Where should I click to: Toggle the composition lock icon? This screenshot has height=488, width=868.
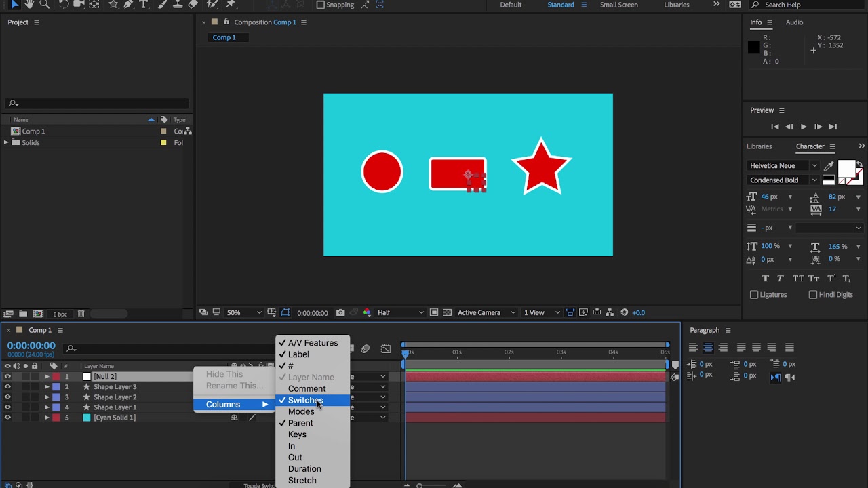coord(226,22)
